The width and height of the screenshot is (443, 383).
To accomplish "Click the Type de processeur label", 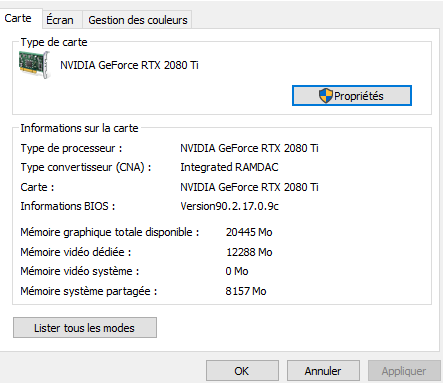I will (x=71, y=148).
